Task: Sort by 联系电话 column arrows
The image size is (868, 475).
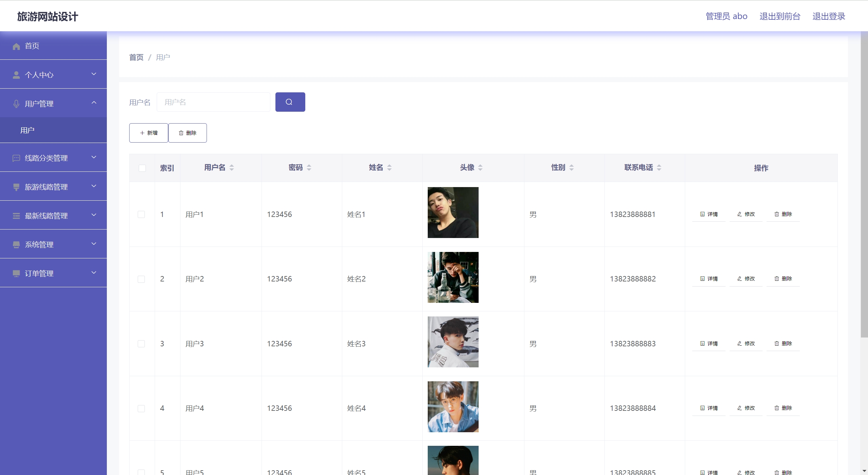Action: point(659,167)
